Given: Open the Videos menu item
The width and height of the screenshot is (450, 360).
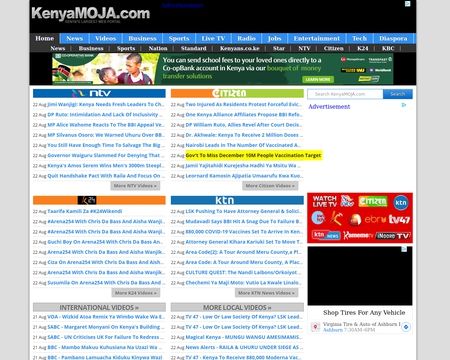Looking at the screenshot, I should 106,38.
